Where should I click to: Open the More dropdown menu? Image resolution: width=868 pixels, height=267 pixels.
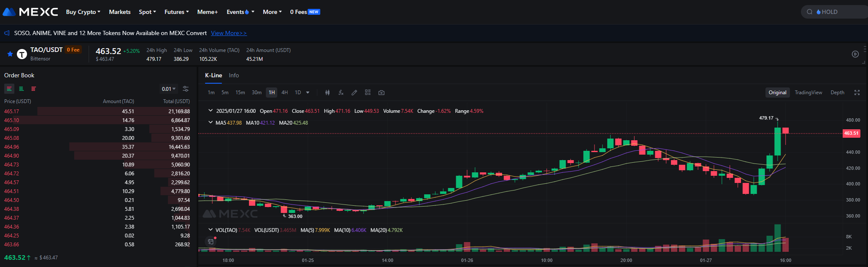tap(272, 12)
